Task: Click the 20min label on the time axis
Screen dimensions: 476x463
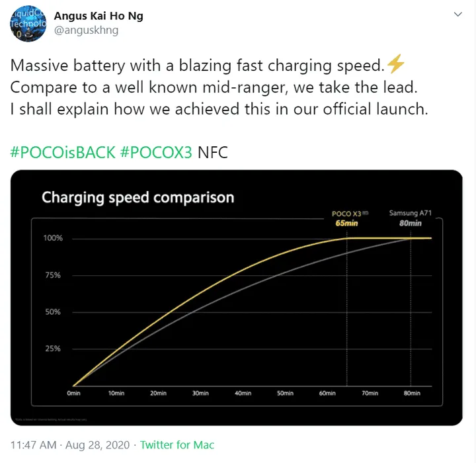Action: tap(158, 394)
